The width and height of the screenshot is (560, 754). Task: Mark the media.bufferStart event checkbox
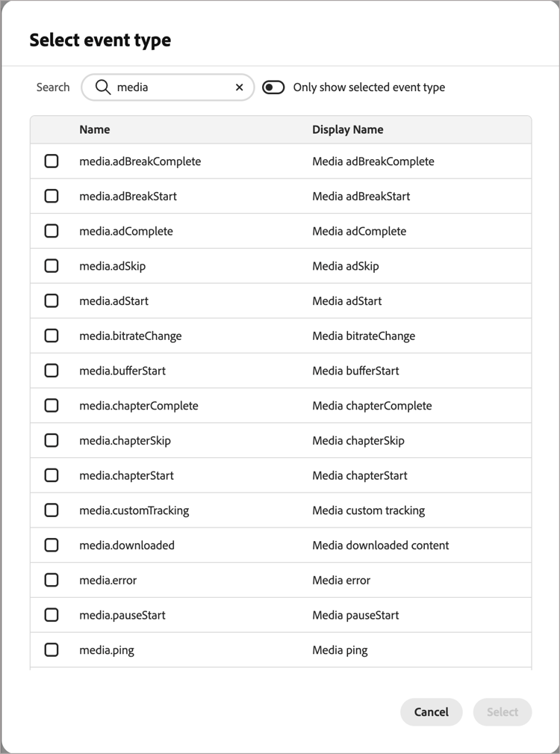tap(52, 370)
